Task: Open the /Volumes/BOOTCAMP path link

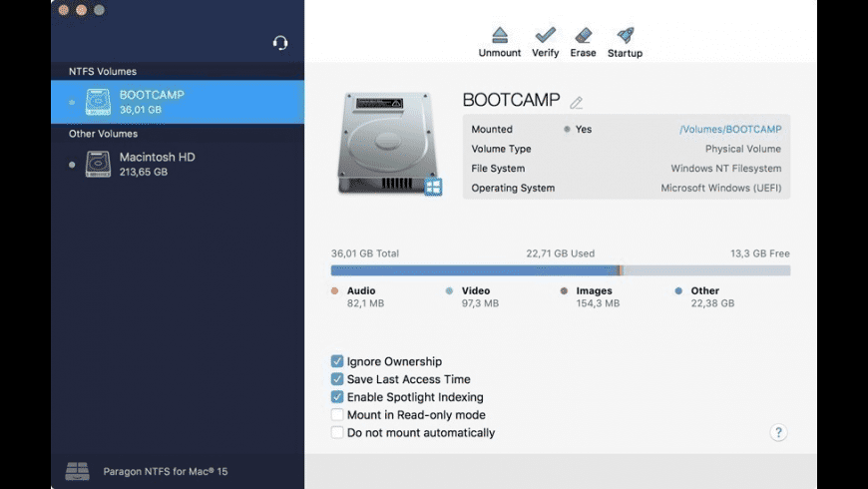Action: point(730,130)
